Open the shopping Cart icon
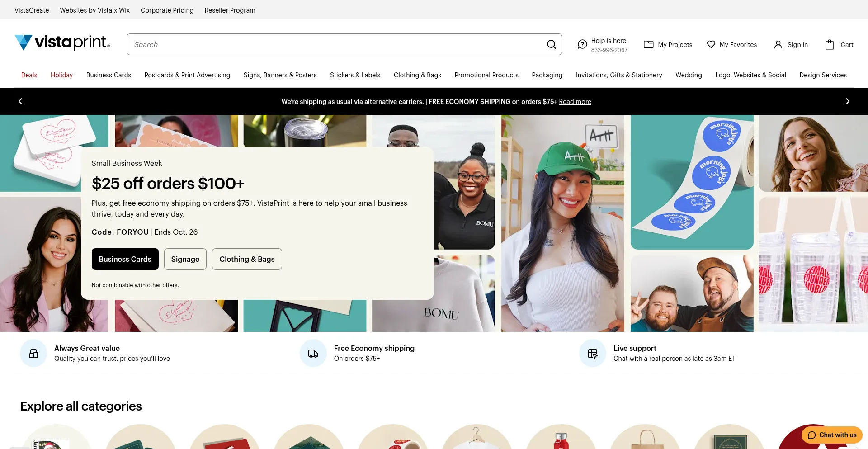This screenshot has width=868, height=449. pos(829,44)
